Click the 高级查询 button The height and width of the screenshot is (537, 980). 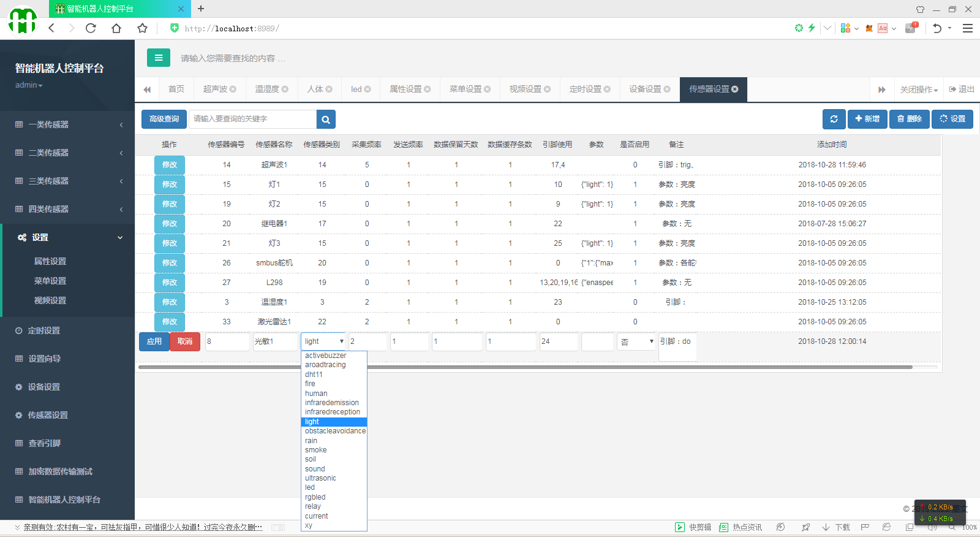[164, 119]
